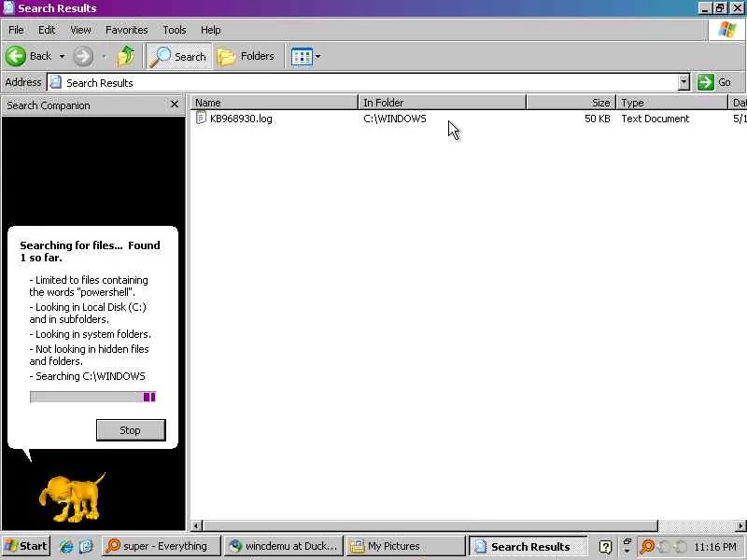Click the second Quick Launch icon
This screenshot has width=747, height=560.
coord(86,546)
